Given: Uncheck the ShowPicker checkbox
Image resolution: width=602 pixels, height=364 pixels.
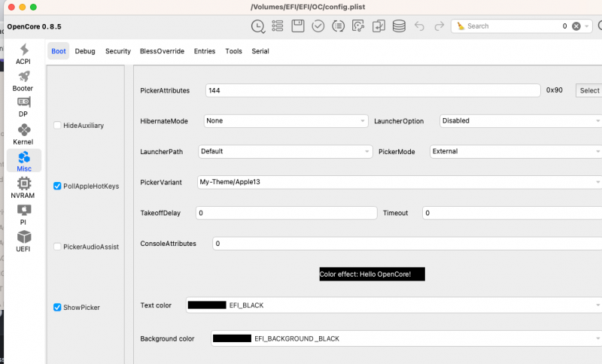Looking at the screenshot, I should tap(57, 308).
